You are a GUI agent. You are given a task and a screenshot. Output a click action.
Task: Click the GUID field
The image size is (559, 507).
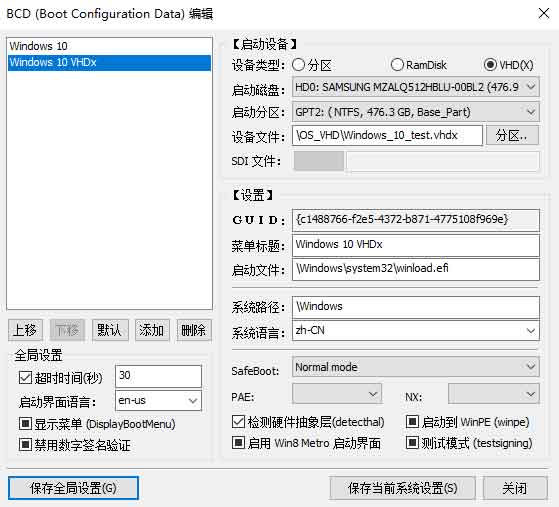(416, 220)
